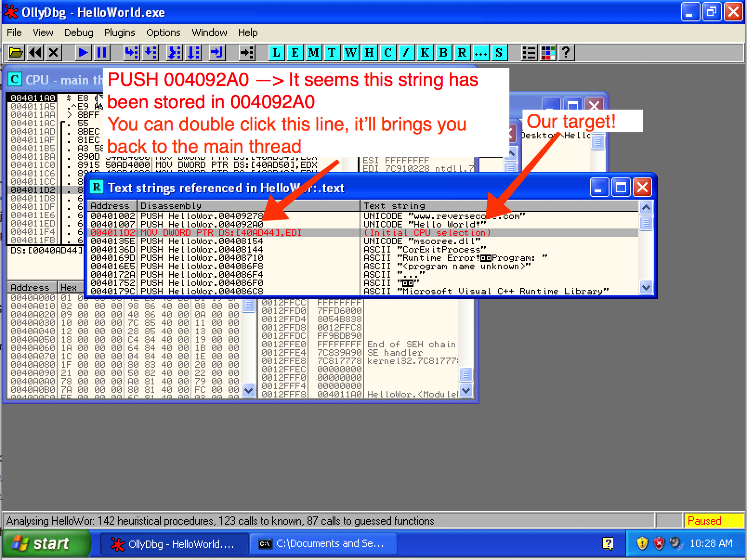This screenshot has width=747, height=560.
Task: Open the Window menu
Action: 210,33
